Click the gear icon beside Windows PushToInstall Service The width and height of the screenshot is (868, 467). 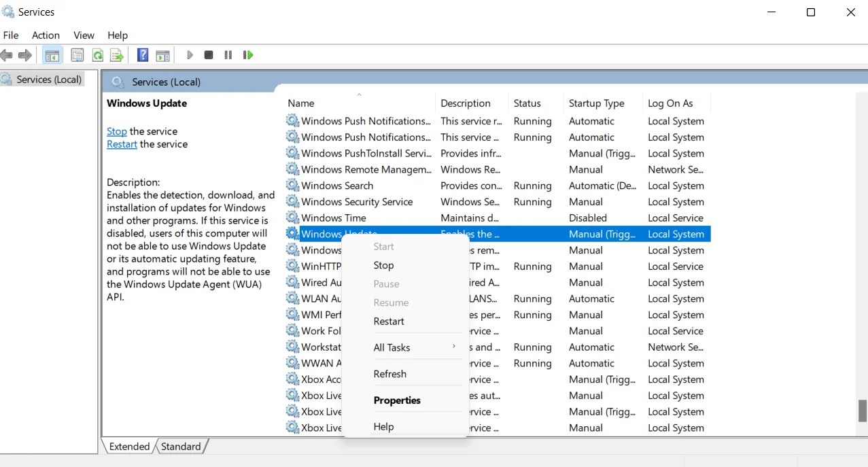tap(292, 153)
